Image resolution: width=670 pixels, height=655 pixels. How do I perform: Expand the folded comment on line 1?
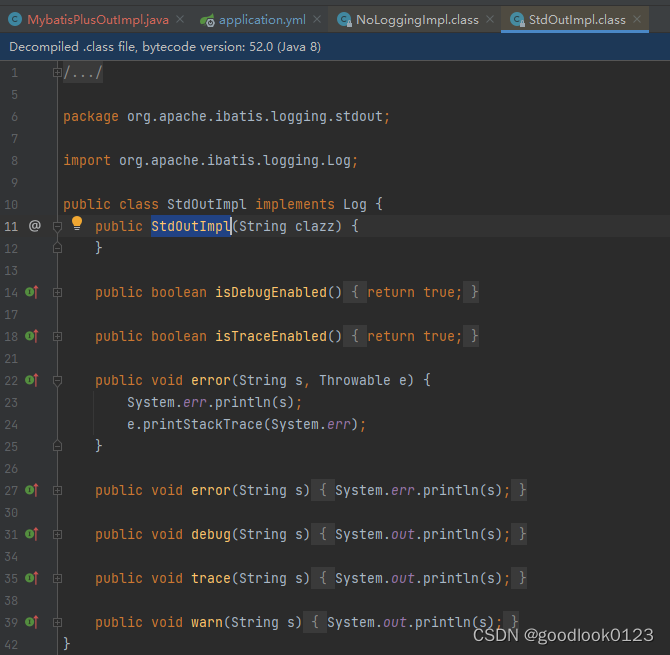point(57,73)
